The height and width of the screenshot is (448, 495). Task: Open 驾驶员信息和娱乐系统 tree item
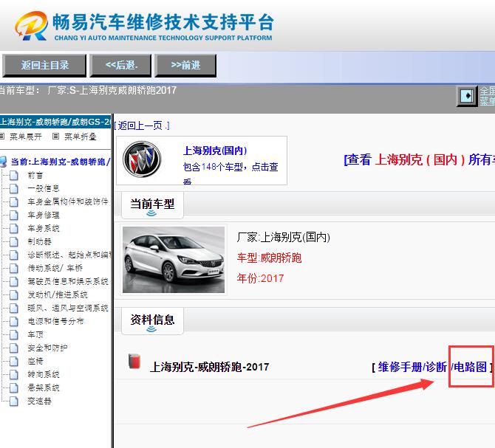[68, 281]
